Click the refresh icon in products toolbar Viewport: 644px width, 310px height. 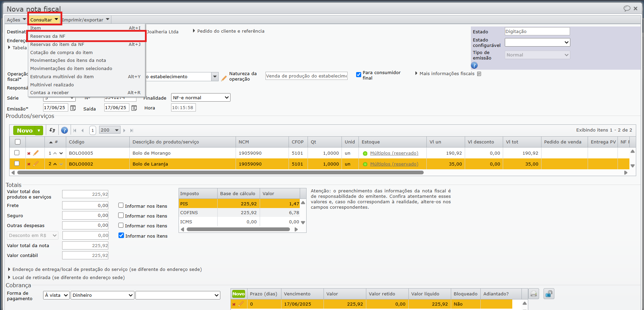coord(52,130)
